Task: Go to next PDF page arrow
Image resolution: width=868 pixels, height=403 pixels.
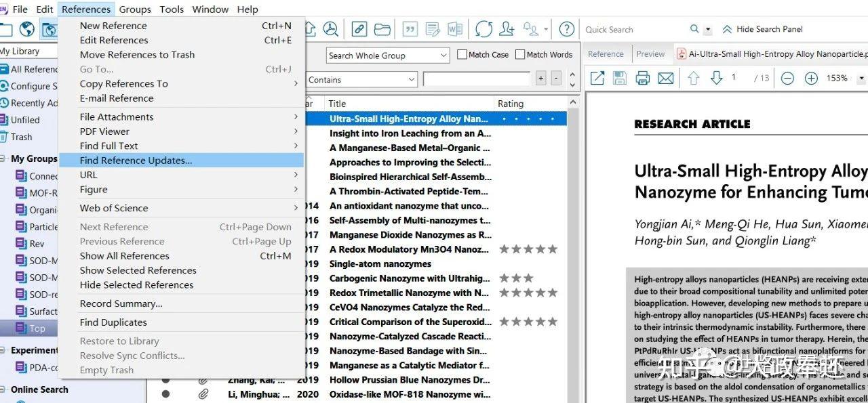Action: click(716, 79)
